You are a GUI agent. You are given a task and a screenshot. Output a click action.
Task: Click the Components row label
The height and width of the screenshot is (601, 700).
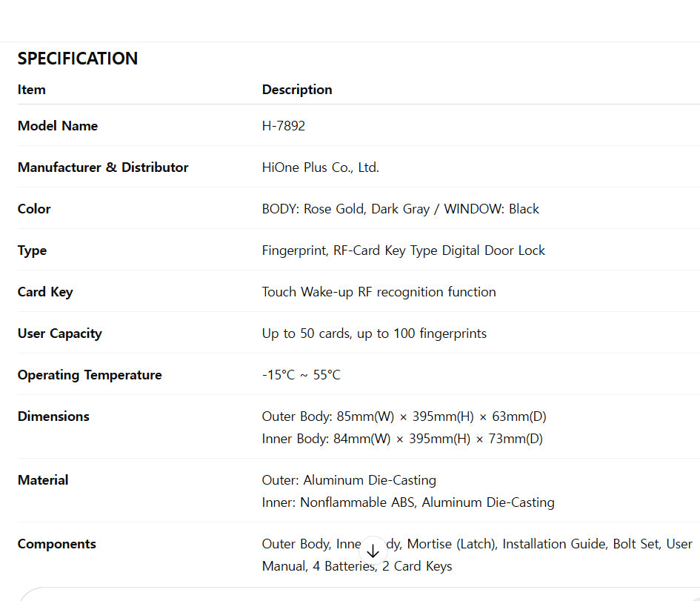[x=57, y=544]
